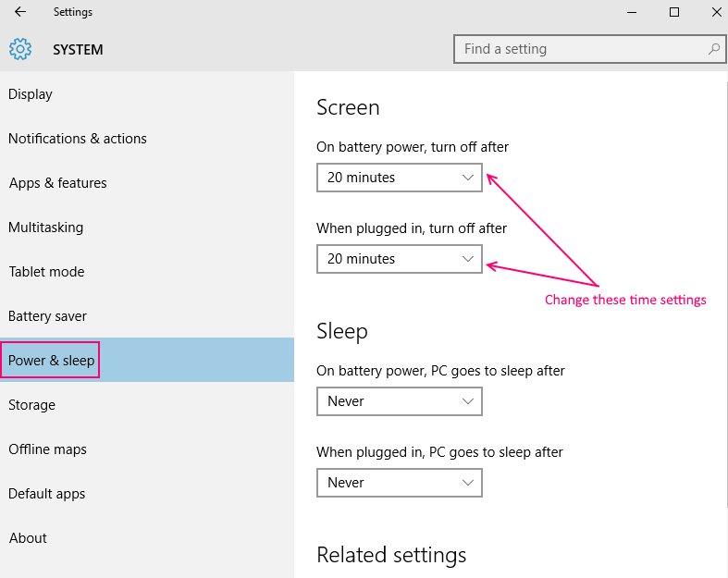
Task: Focus the Find a setting search box
Action: (x=589, y=49)
